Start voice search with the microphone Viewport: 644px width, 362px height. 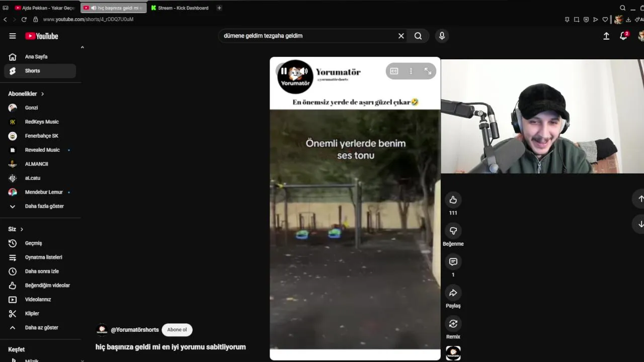tap(442, 36)
